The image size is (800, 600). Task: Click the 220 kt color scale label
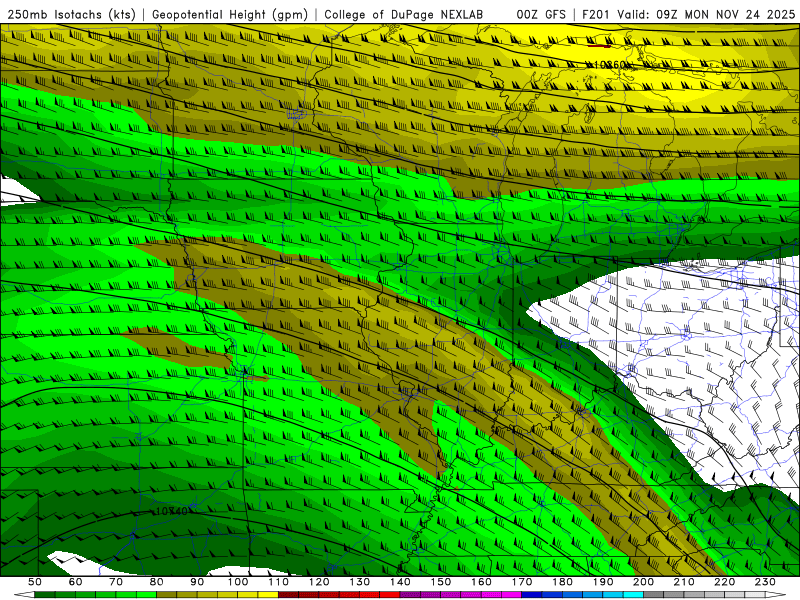tap(724, 582)
